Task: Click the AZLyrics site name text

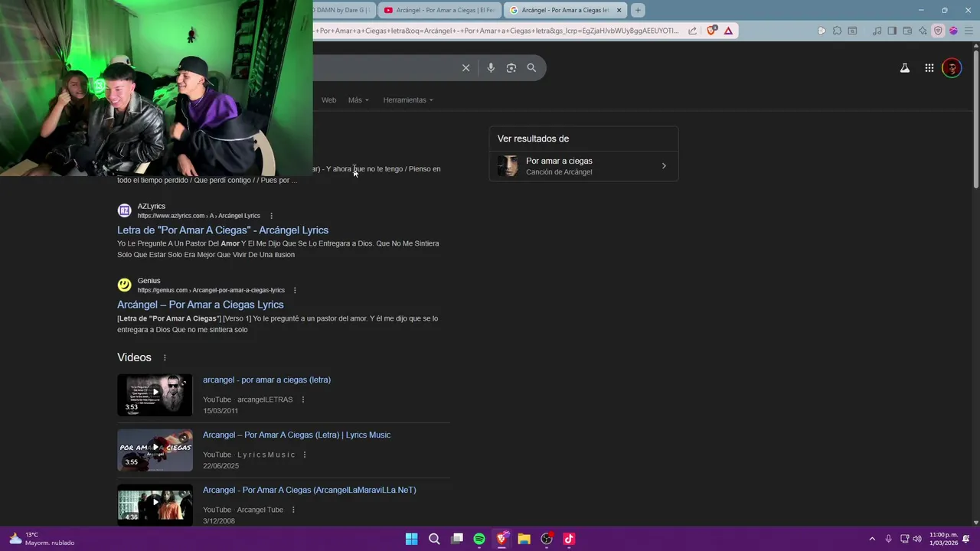Action: (x=152, y=207)
